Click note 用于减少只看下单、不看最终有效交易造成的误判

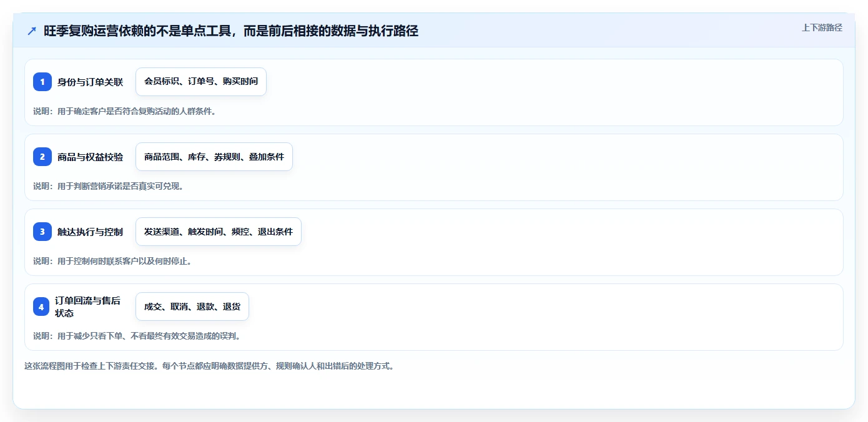137,336
